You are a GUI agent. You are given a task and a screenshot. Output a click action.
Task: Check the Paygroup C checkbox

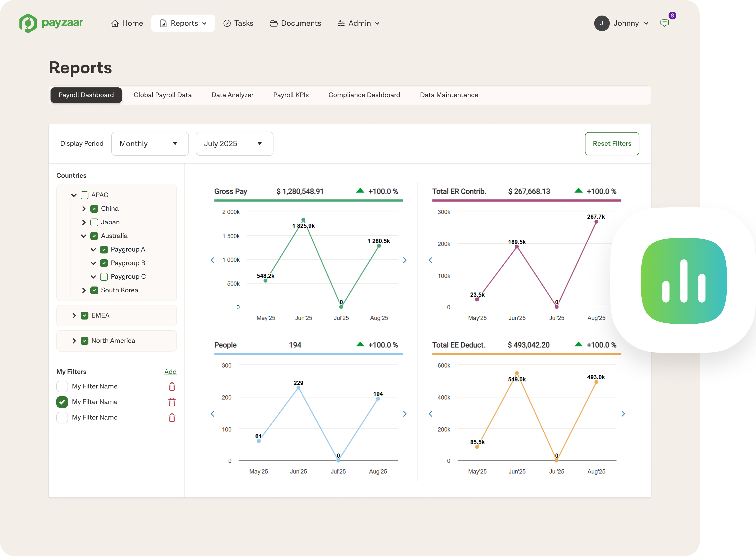click(104, 277)
